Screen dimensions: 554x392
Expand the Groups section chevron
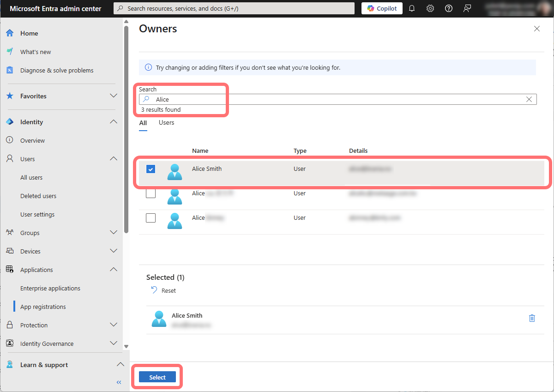[x=114, y=233]
